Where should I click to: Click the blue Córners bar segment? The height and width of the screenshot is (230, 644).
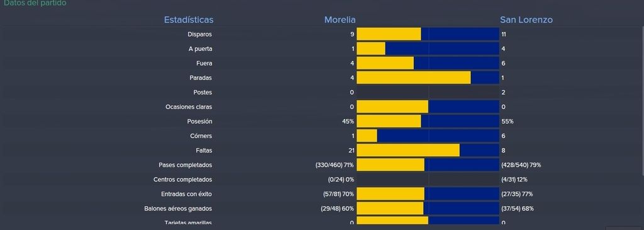pos(438,135)
